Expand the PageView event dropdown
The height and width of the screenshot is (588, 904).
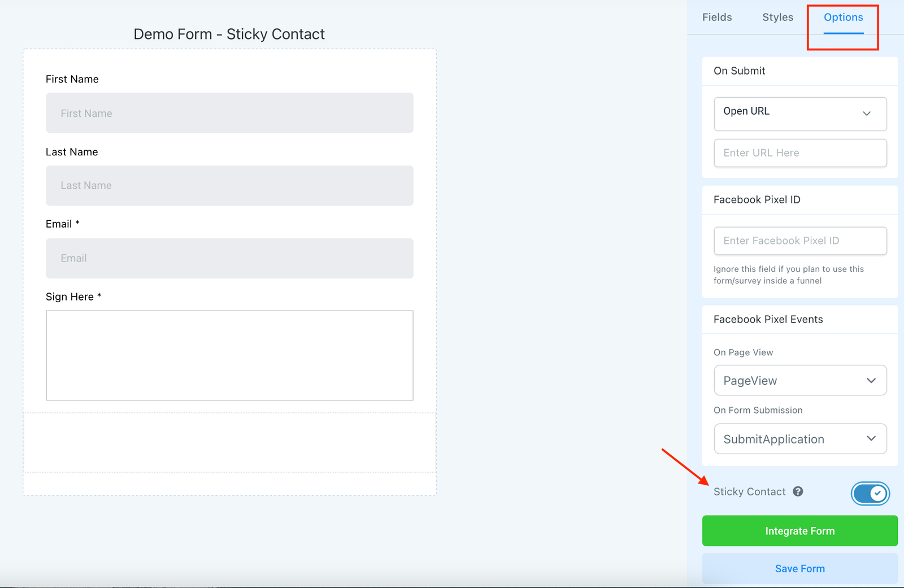(800, 381)
